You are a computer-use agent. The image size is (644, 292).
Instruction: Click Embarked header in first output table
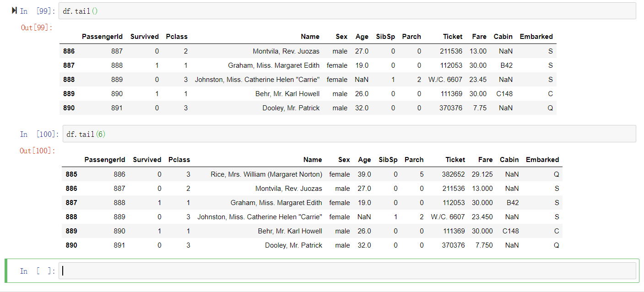536,37
